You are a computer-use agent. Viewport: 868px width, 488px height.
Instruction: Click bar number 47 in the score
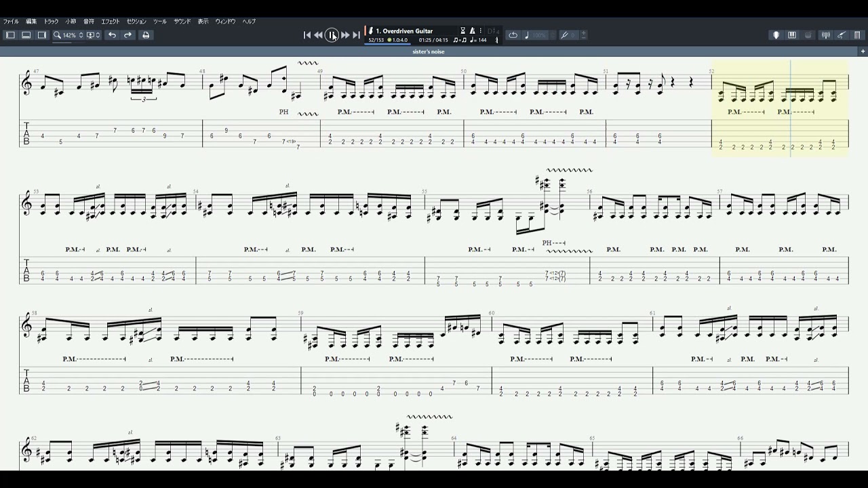(36, 71)
